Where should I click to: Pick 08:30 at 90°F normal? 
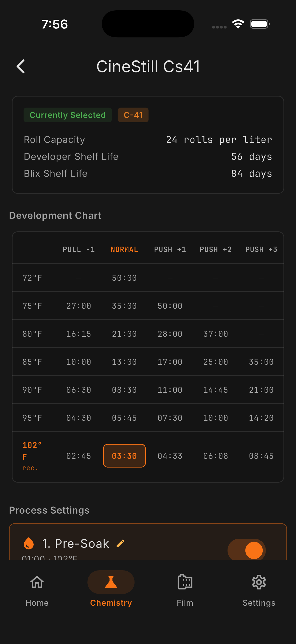[x=124, y=390]
